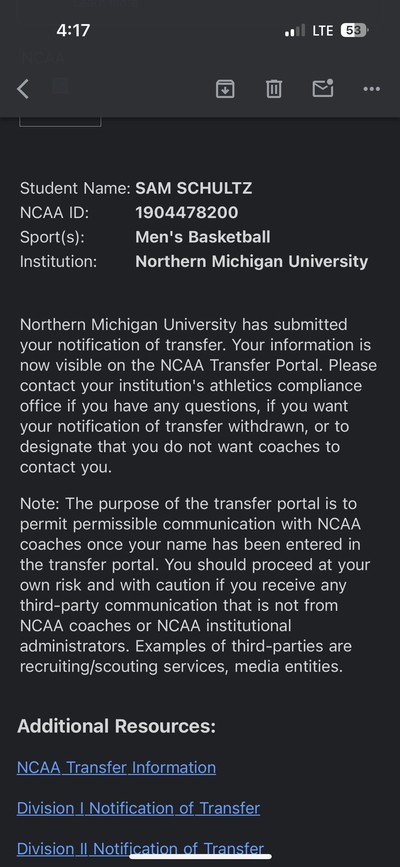Select the NCAA ID number 1904478200
The width and height of the screenshot is (400, 867).
(x=186, y=212)
